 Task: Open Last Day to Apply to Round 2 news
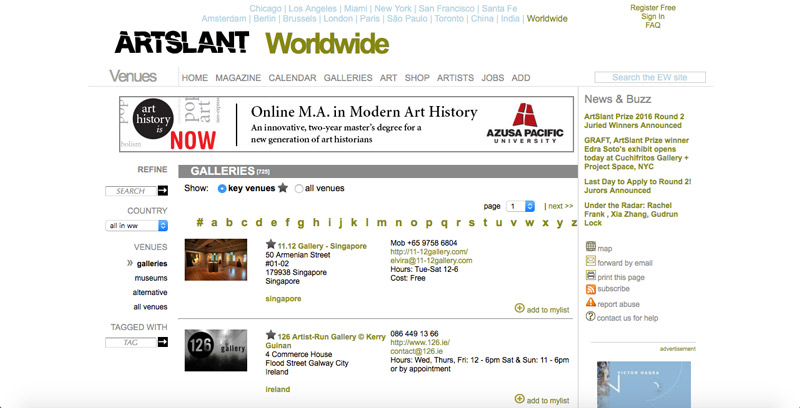click(x=638, y=186)
